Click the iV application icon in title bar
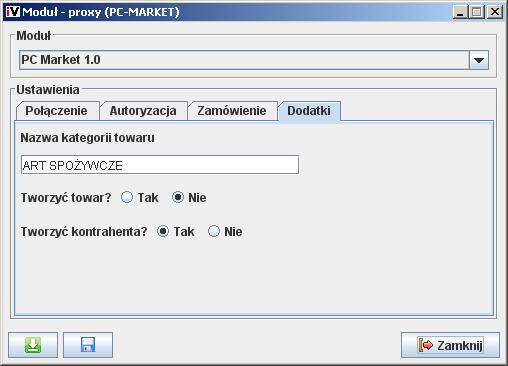Image resolution: width=508 pixels, height=366 pixels. point(13,12)
